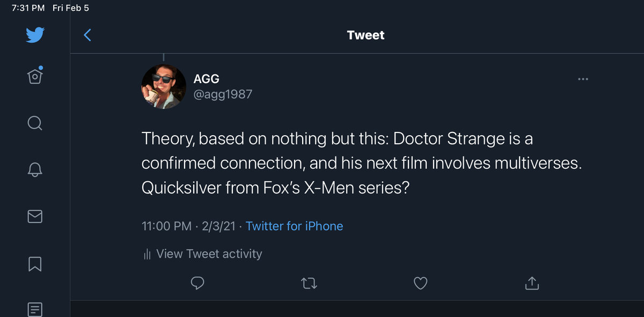Open the Twitter for iPhone link
This screenshot has width=644, height=317.
(x=294, y=226)
